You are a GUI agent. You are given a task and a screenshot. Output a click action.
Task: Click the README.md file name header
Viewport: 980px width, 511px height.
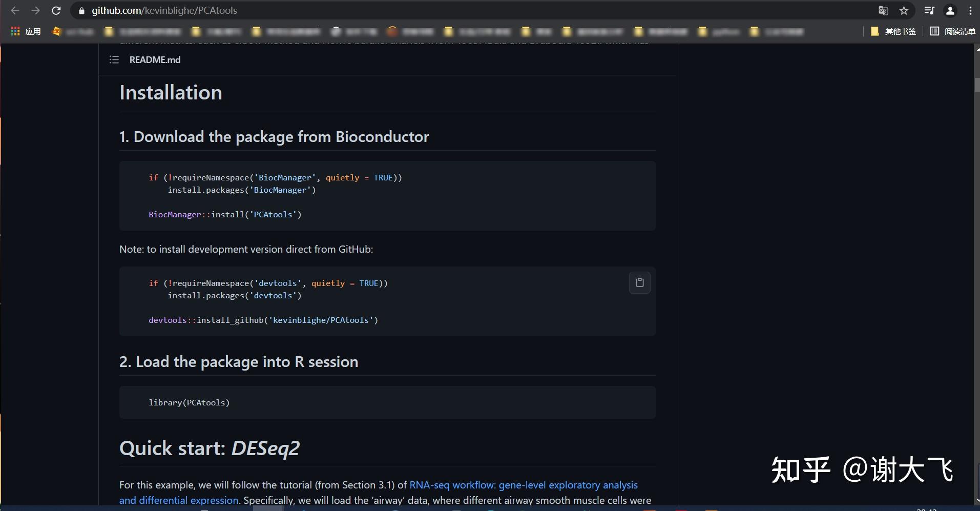(155, 60)
